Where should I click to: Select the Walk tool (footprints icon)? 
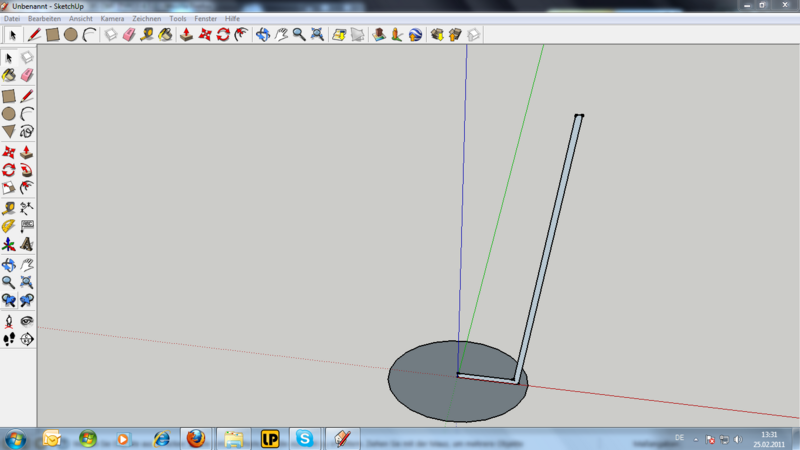coord(9,339)
